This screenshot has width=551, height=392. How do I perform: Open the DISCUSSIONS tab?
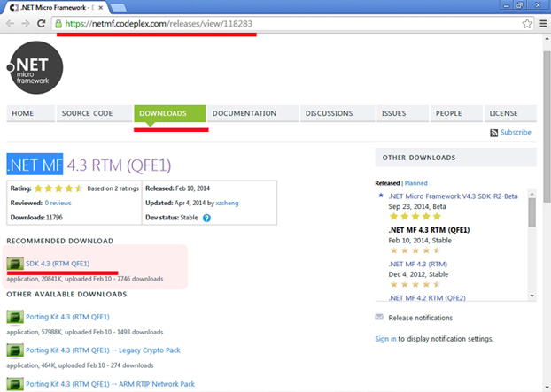tap(338, 113)
